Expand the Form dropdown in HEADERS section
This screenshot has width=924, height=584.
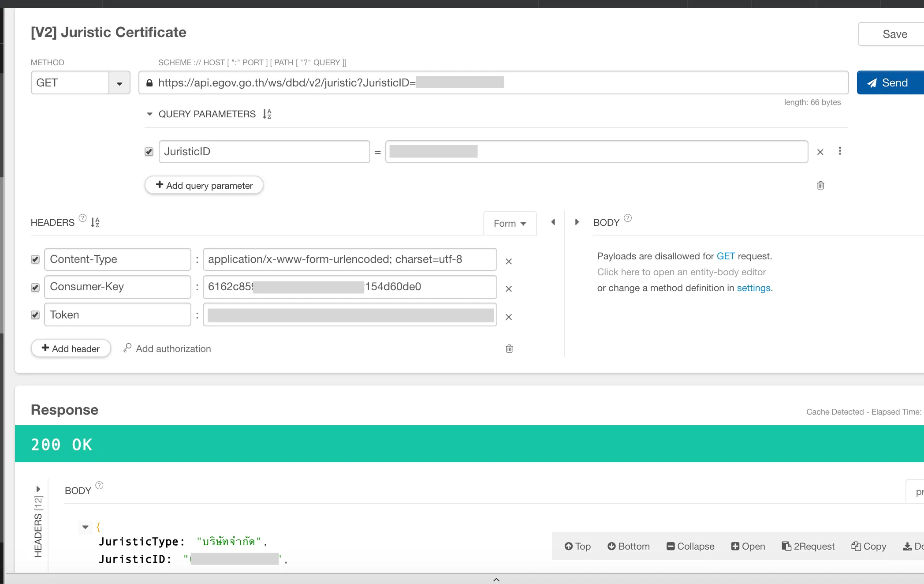tap(509, 223)
